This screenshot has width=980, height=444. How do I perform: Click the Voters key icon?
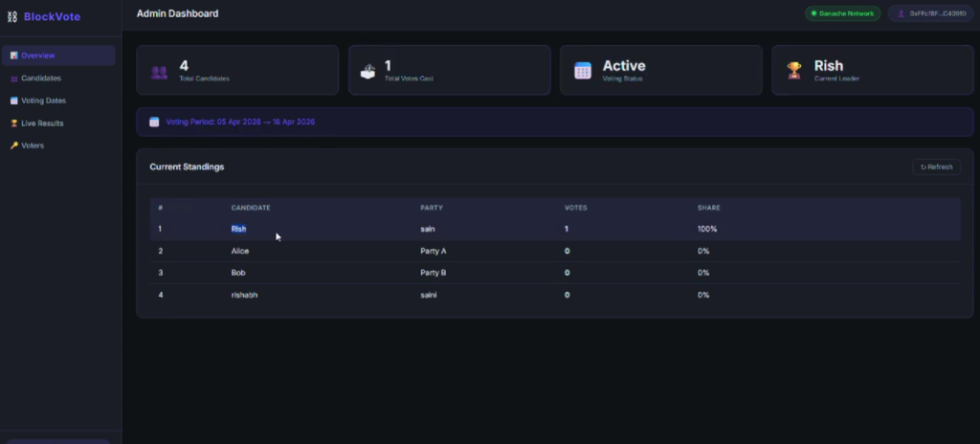tap(13, 145)
